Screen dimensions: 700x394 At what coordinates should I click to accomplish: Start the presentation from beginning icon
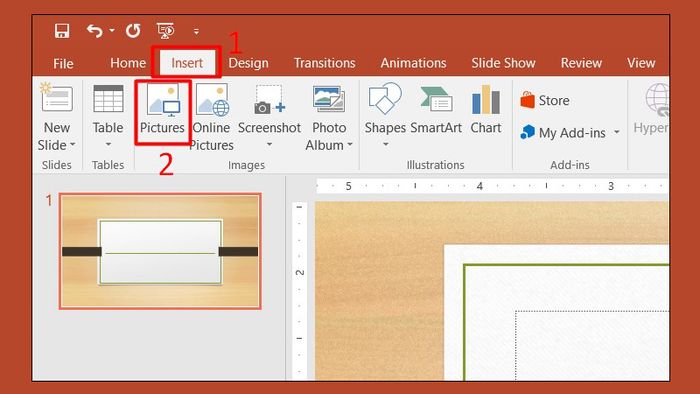[166, 31]
